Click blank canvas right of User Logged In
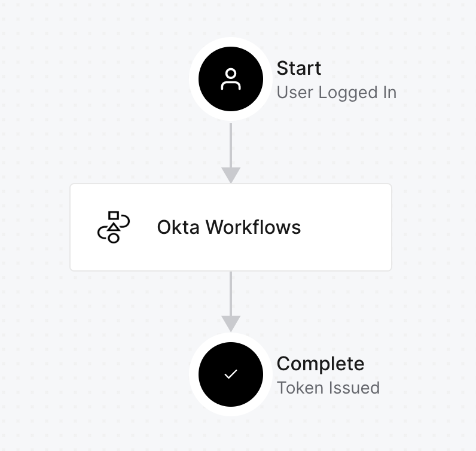 tap(437, 93)
